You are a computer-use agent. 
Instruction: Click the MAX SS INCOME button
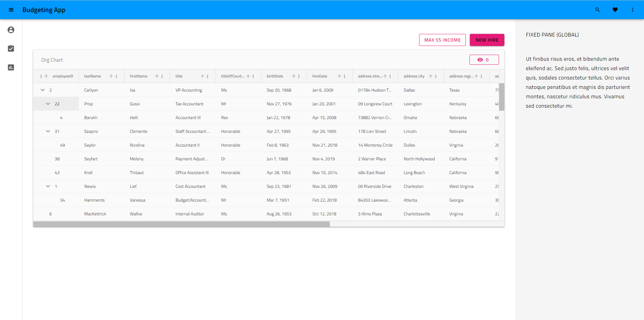click(442, 40)
